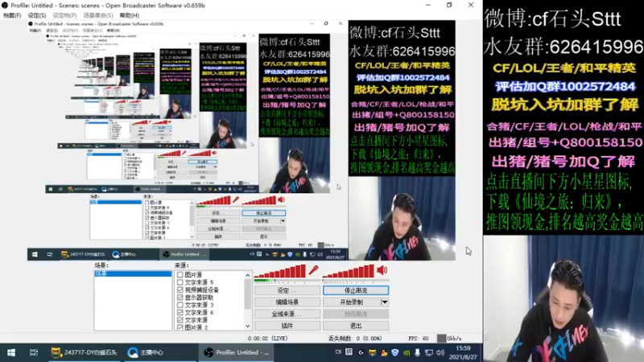Open the 设定(S) menu
Image resolution: width=644 pixels, height=362 pixels.
pos(37,15)
